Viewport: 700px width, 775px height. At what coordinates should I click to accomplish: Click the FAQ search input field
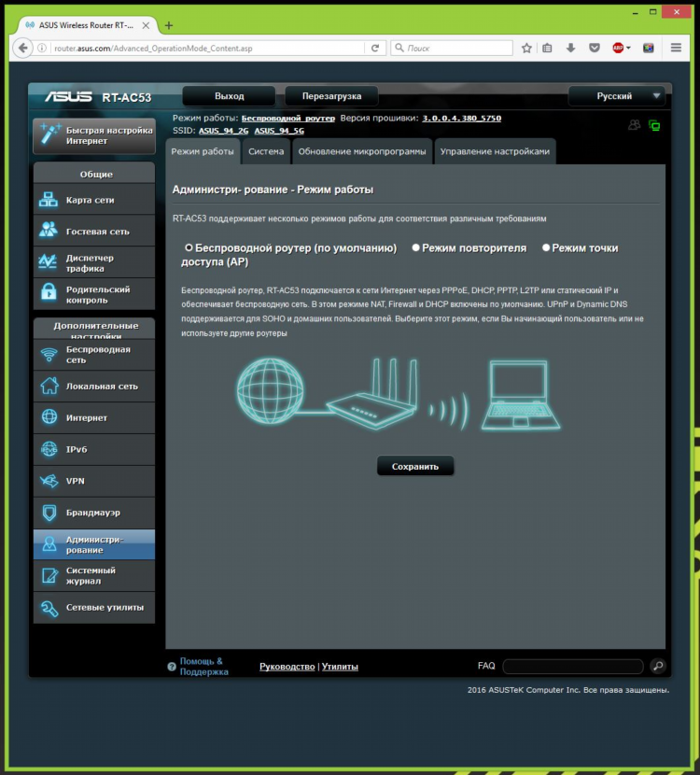573,667
